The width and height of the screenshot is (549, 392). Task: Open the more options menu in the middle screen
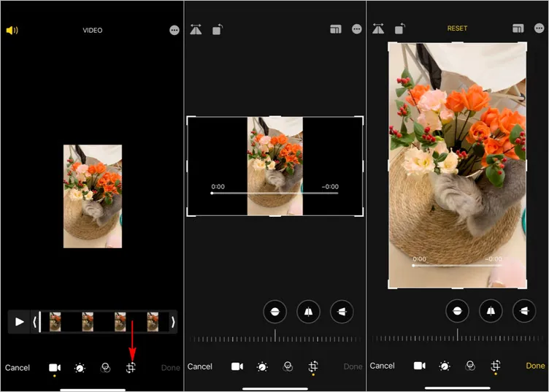point(357,29)
